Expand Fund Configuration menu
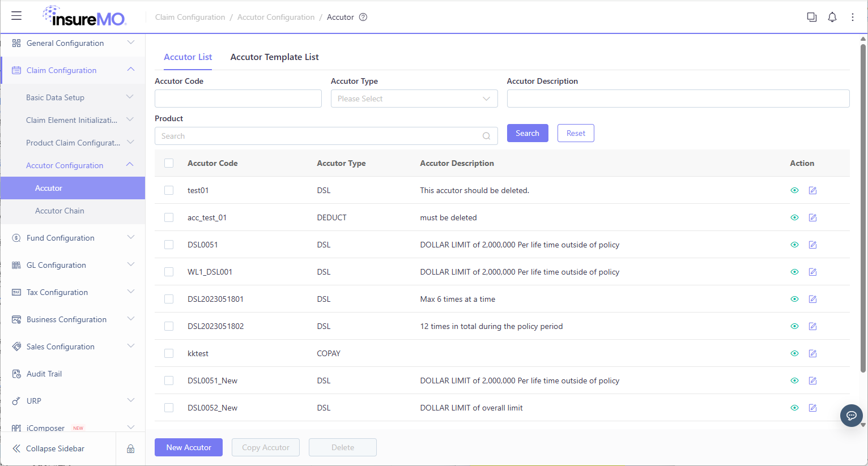The height and width of the screenshot is (466, 868). click(73, 238)
